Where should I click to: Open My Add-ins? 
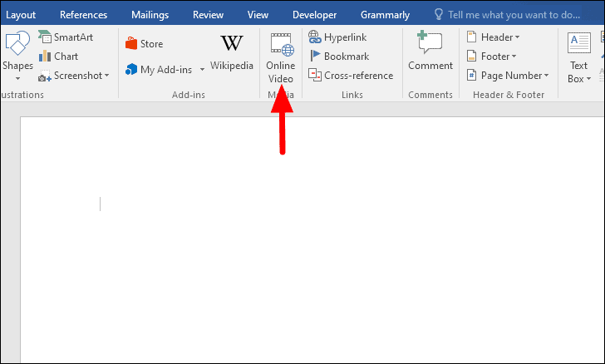(x=159, y=70)
